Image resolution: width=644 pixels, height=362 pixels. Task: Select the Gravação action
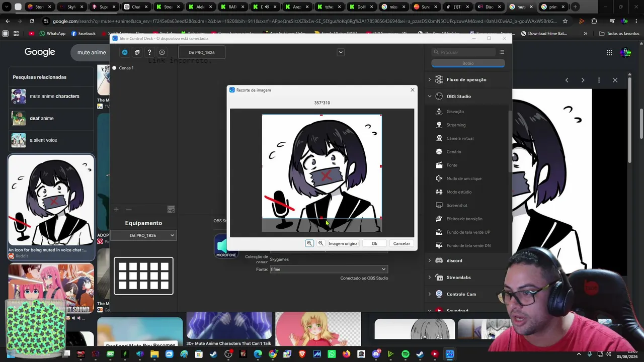pos(455,112)
